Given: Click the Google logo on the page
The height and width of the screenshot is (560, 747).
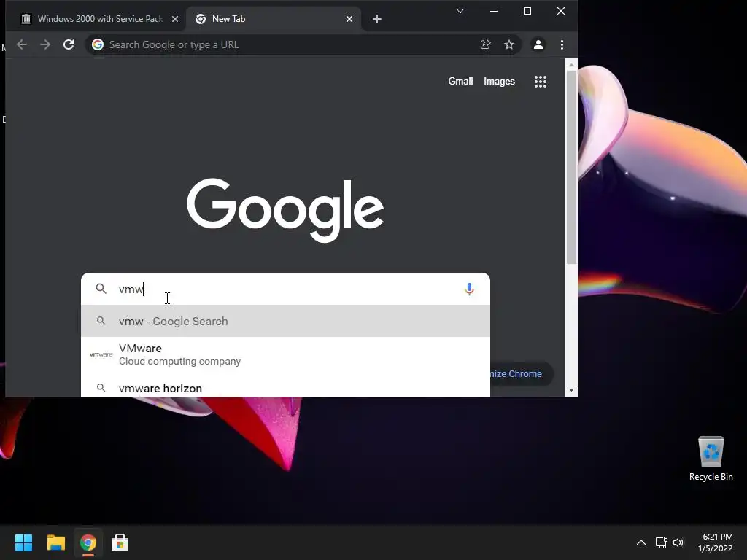Looking at the screenshot, I should tap(285, 210).
